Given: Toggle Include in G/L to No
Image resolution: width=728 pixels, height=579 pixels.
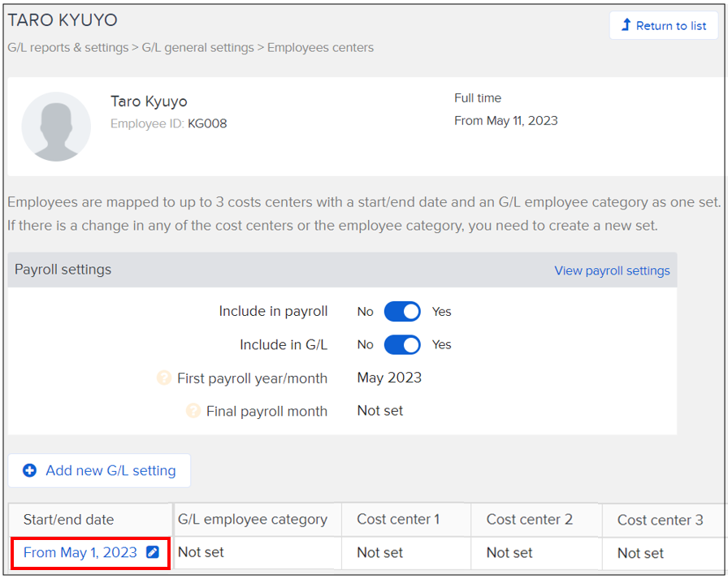Looking at the screenshot, I should point(401,344).
